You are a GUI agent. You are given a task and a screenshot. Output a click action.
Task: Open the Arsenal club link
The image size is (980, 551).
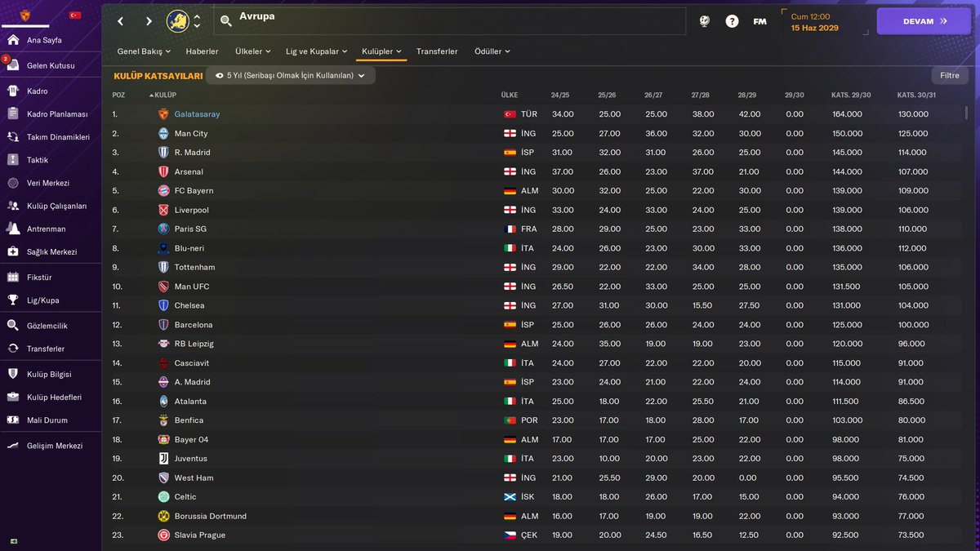point(189,171)
